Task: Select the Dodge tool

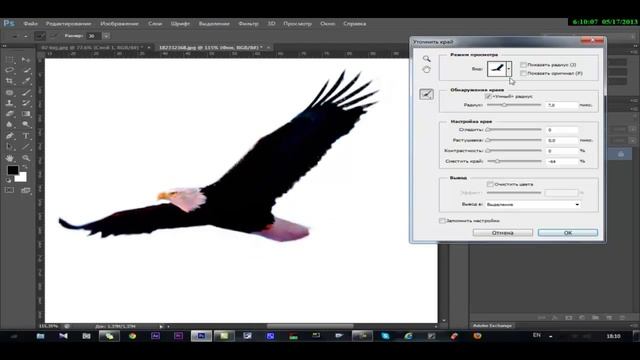Action: pyautogui.click(x=26, y=124)
